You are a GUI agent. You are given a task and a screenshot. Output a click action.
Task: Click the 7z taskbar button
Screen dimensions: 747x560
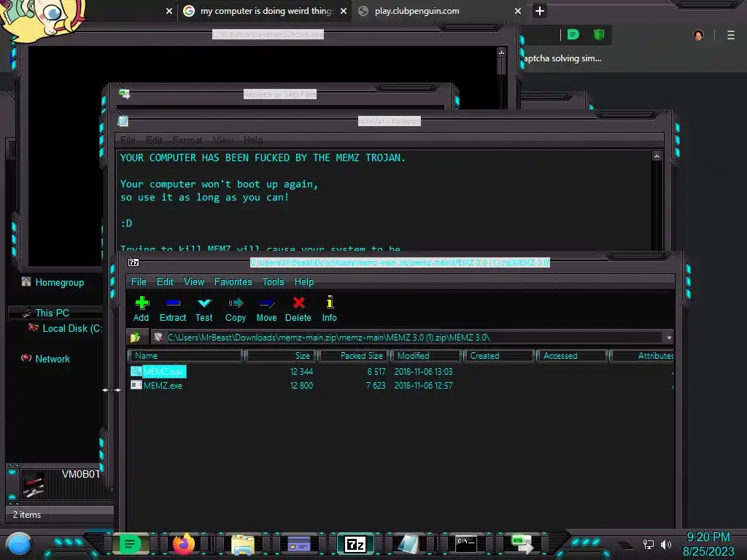tap(355, 544)
